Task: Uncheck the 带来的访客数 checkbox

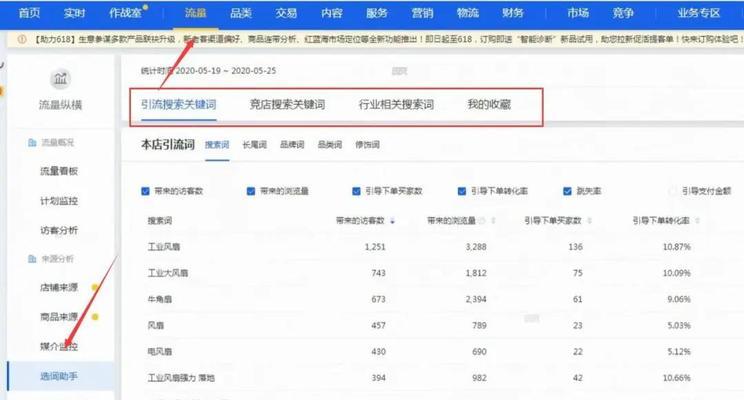Action: tap(145, 191)
